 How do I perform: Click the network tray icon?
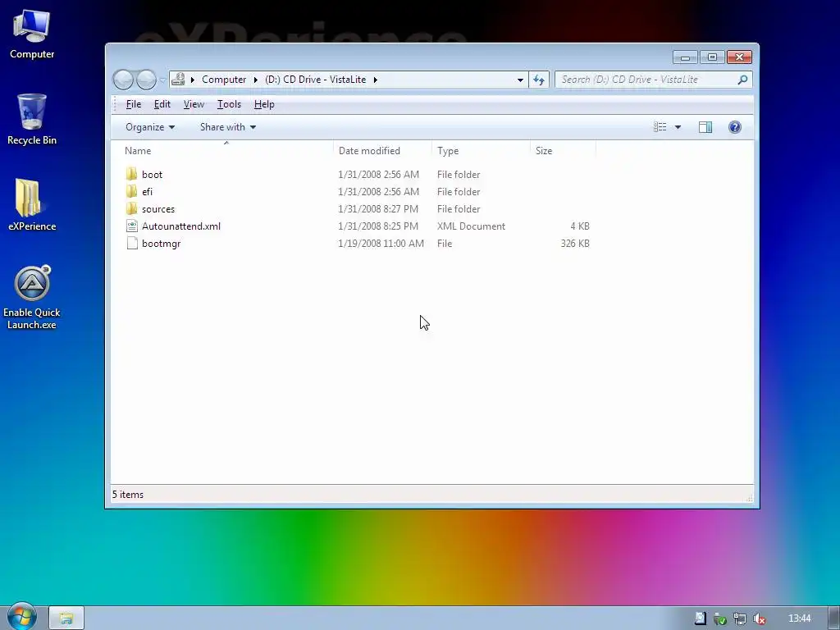(740, 619)
